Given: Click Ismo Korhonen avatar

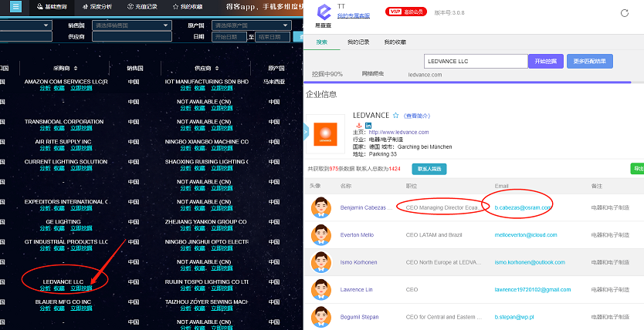Looking at the screenshot, I should click(321, 262).
